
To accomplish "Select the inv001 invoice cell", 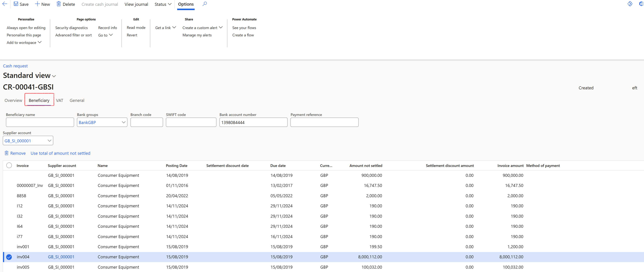I will click(x=23, y=247).
